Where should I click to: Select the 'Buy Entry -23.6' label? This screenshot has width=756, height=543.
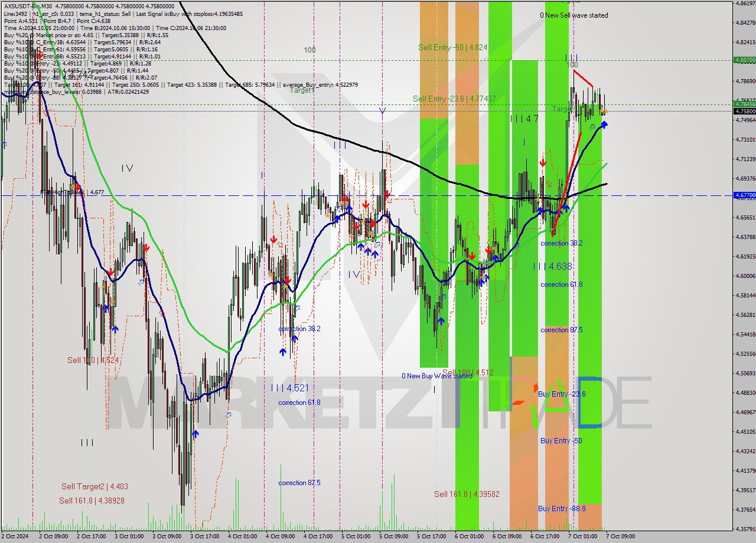pyautogui.click(x=562, y=394)
